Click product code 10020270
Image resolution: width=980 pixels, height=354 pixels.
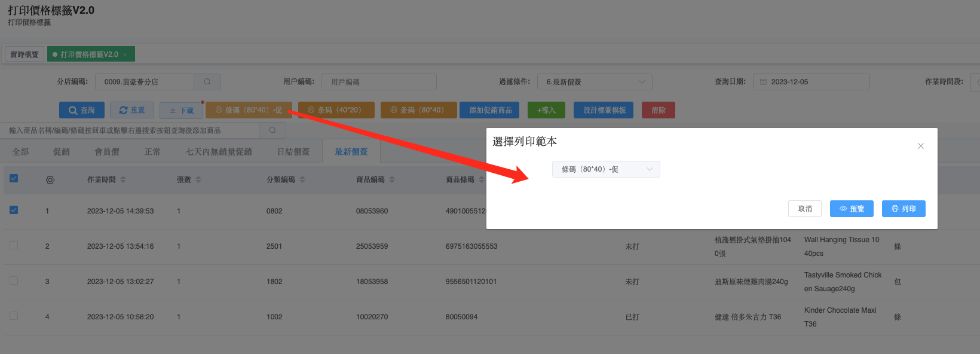coord(372,317)
